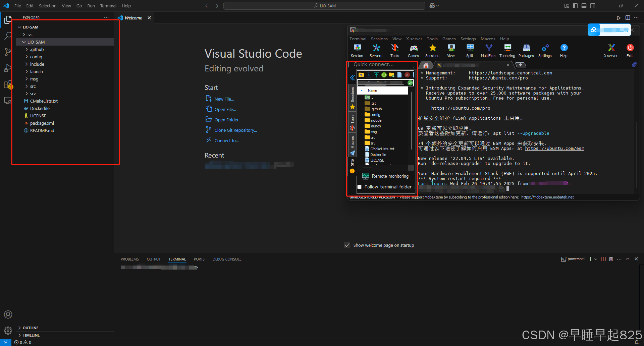Image resolution: width=644 pixels, height=346 pixels.
Task: Click the ubuntu.com/esm link in the MobaXterm terminal
Action: (554, 149)
